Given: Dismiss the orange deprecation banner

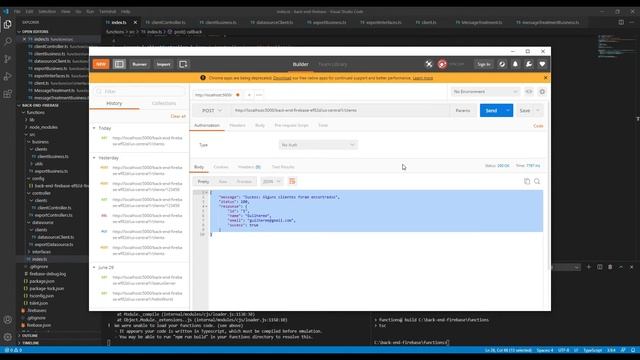Looking at the screenshot, I should (545, 78).
